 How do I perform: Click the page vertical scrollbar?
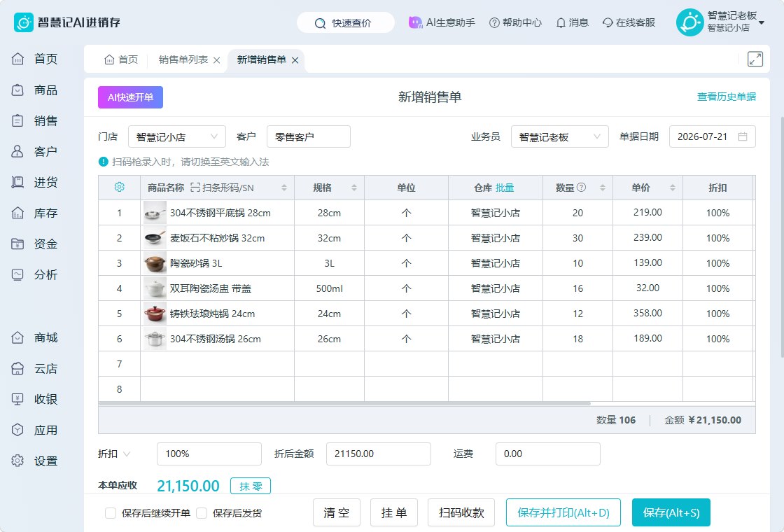pyautogui.click(x=781, y=237)
